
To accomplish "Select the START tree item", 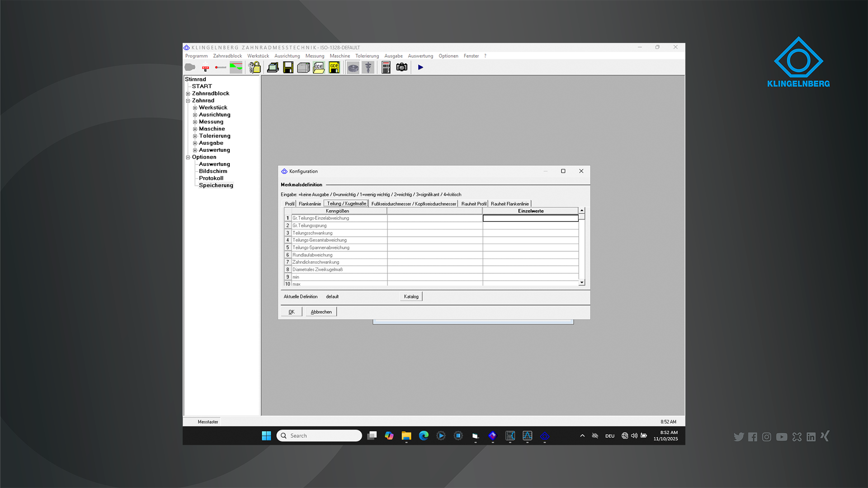I will click(202, 86).
